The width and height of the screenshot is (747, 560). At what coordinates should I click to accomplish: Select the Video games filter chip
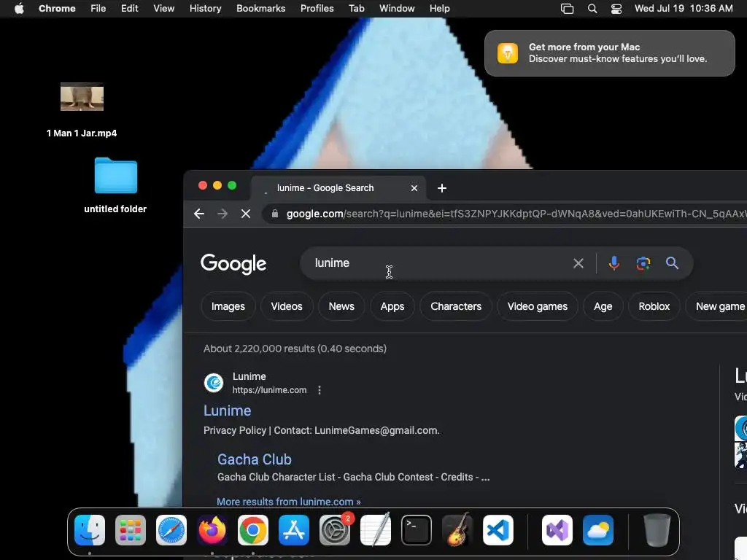pyautogui.click(x=538, y=306)
